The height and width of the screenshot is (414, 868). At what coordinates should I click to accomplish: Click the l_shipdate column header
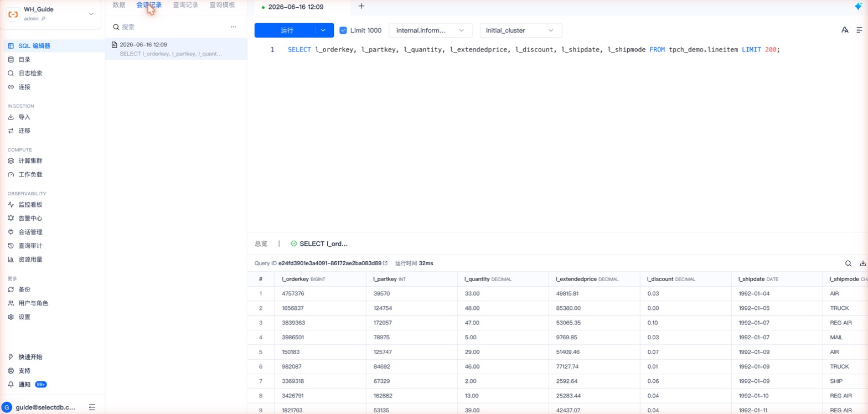(x=777, y=279)
